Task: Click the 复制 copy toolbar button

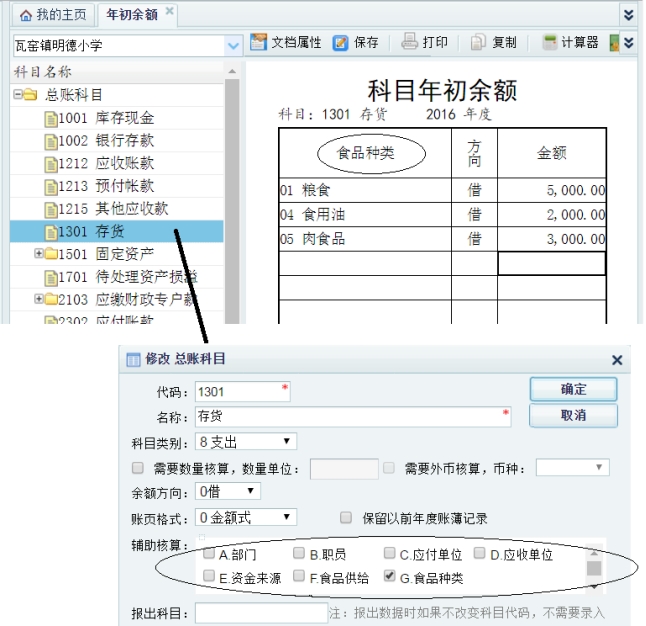Action: (x=494, y=42)
